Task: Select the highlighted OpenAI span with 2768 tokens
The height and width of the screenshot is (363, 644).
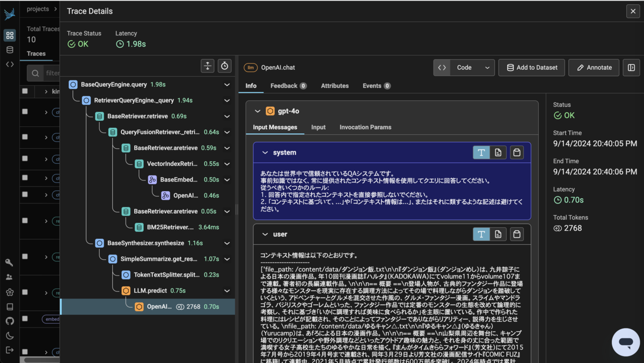Action: point(148,307)
